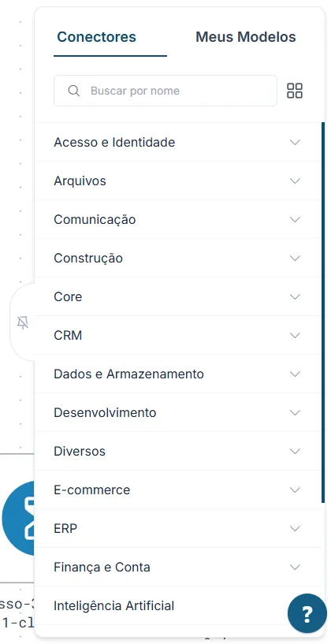This screenshot has width=331, height=644.
Task: Expand the Diversos chevron
Action: pyautogui.click(x=295, y=452)
